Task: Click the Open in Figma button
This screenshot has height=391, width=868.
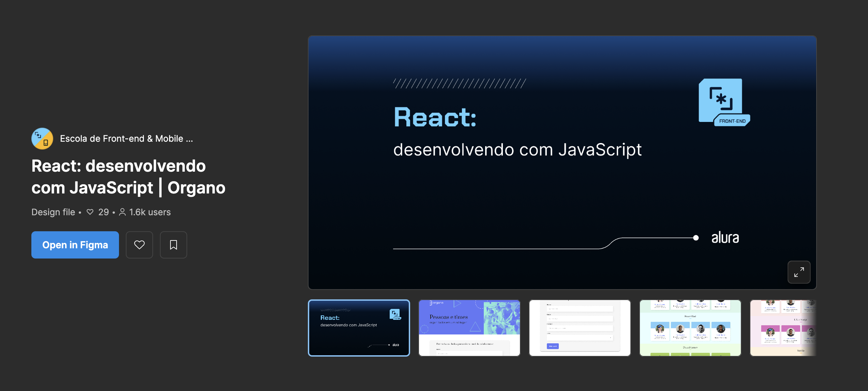Action: pos(75,245)
